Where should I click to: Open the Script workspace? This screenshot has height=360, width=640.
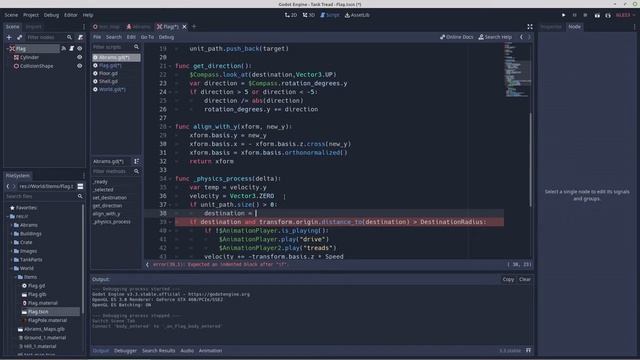[330, 15]
